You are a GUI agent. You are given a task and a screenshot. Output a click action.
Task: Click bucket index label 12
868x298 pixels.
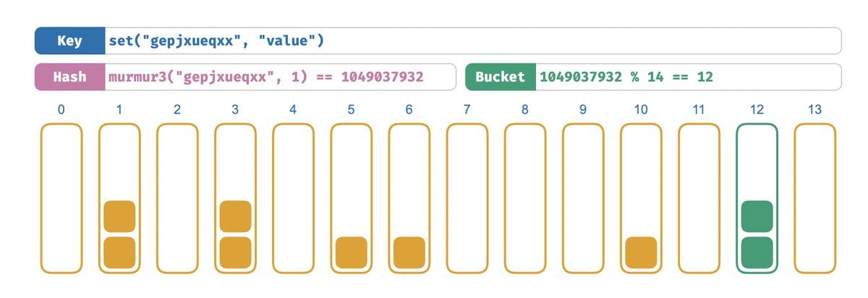click(x=757, y=111)
